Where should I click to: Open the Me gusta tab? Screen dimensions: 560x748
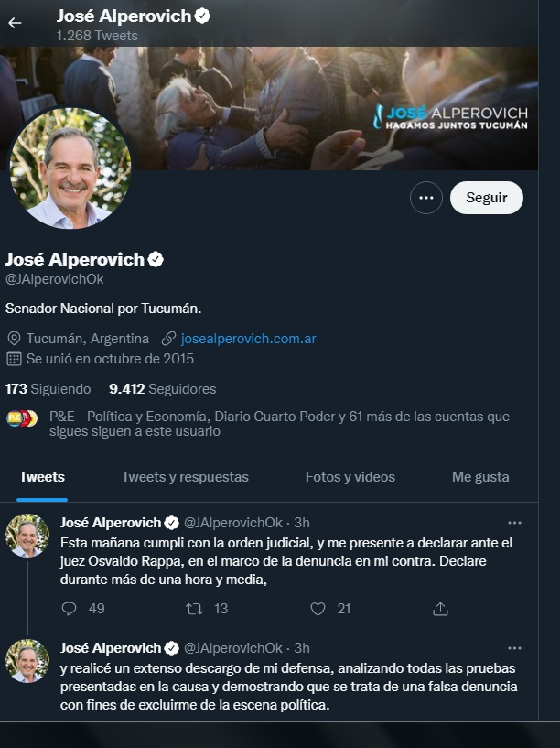(x=480, y=477)
